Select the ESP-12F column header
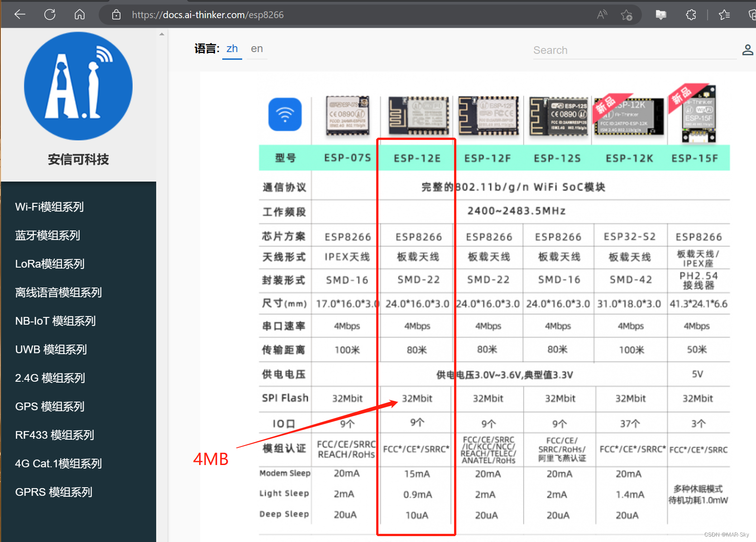Image resolution: width=756 pixels, height=542 pixels. tap(488, 158)
